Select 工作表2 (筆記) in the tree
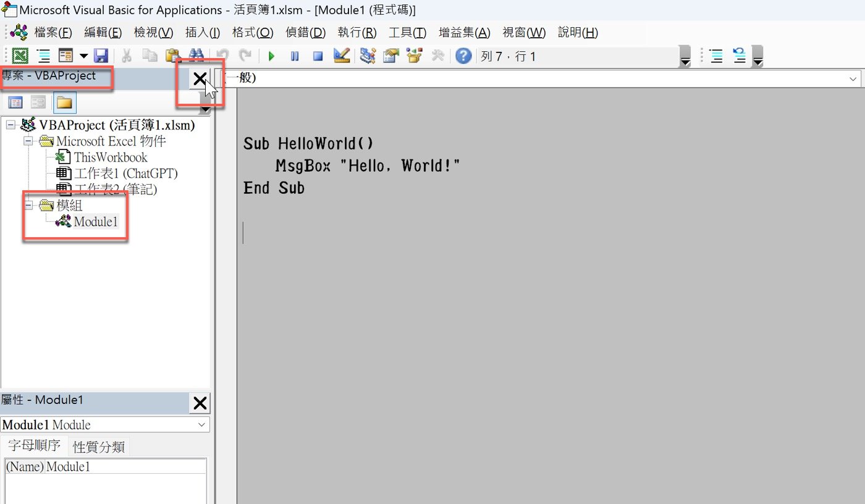Screen dimensions: 865x504 pos(115,190)
